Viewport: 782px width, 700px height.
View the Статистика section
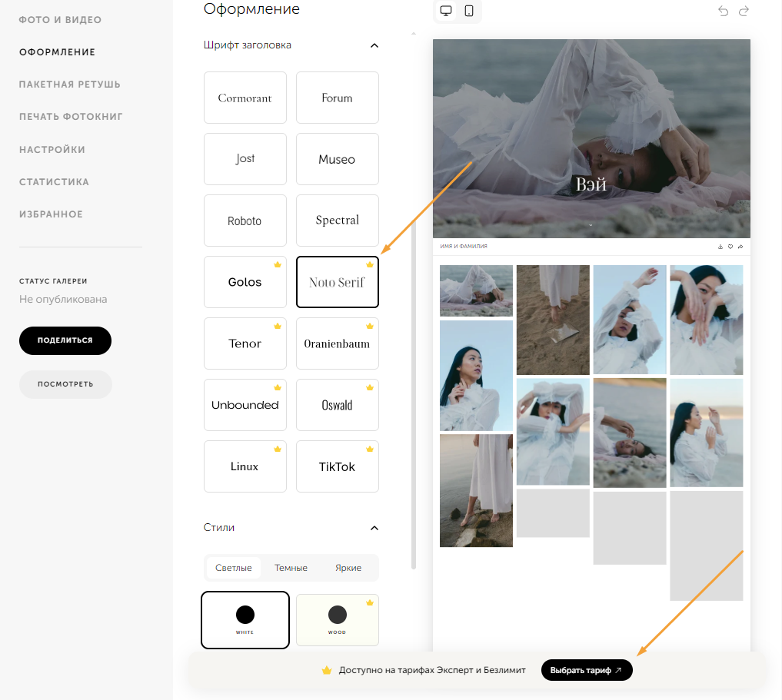[54, 182]
